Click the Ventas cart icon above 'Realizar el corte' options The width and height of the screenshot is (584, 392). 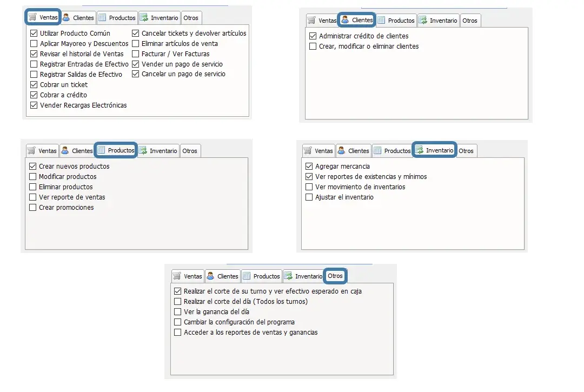click(x=176, y=276)
